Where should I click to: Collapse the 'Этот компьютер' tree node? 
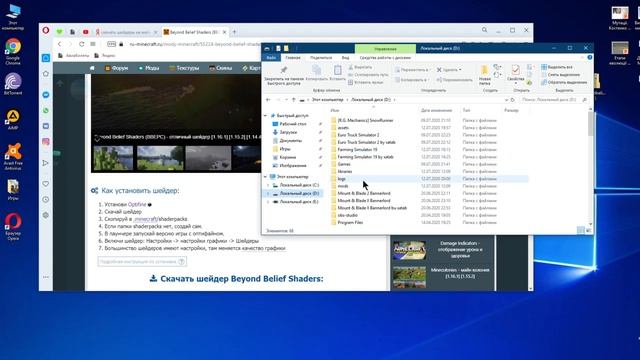[266, 177]
